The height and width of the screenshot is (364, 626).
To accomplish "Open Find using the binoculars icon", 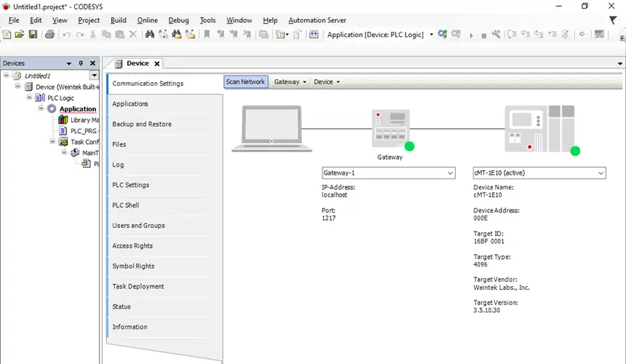I will click(x=149, y=34).
